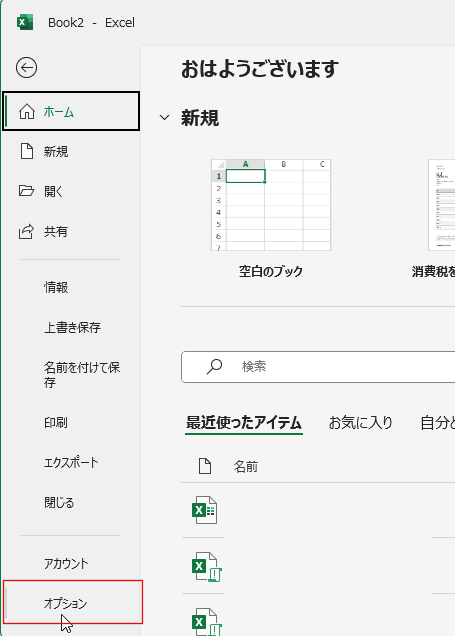The height and width of the screenshot is (636, 455).
Task: Select 新規 in the left sidebar
Action: tap(71, 151)
